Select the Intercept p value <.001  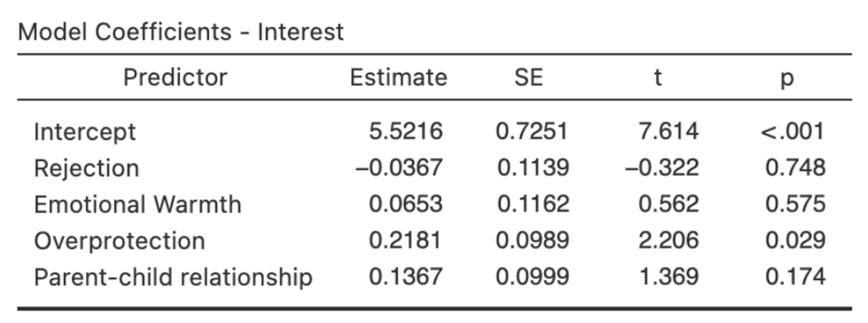tap(793, 131)
